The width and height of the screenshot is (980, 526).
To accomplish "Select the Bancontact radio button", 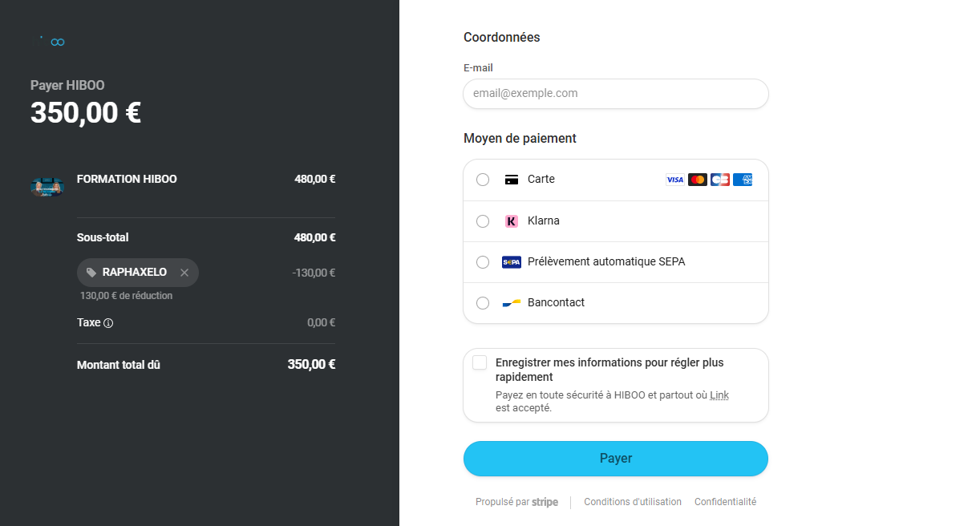I will click(x=483, y=303).
